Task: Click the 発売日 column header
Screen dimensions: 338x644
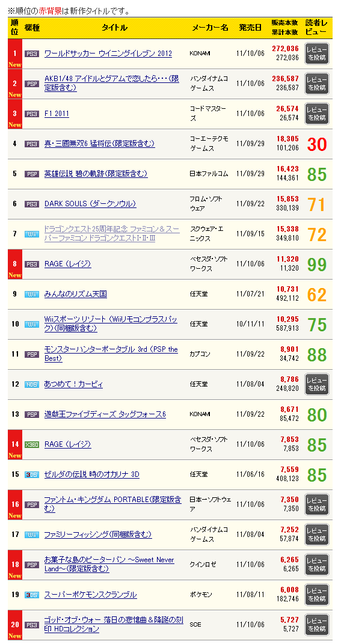Action: (250, 28)
